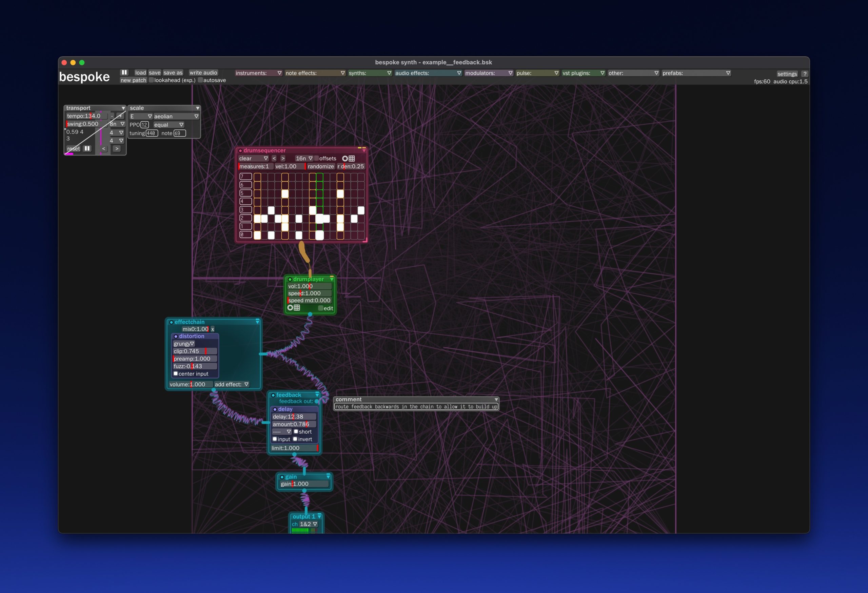Open the comment module menu triangle

click(x=496, y=399)
